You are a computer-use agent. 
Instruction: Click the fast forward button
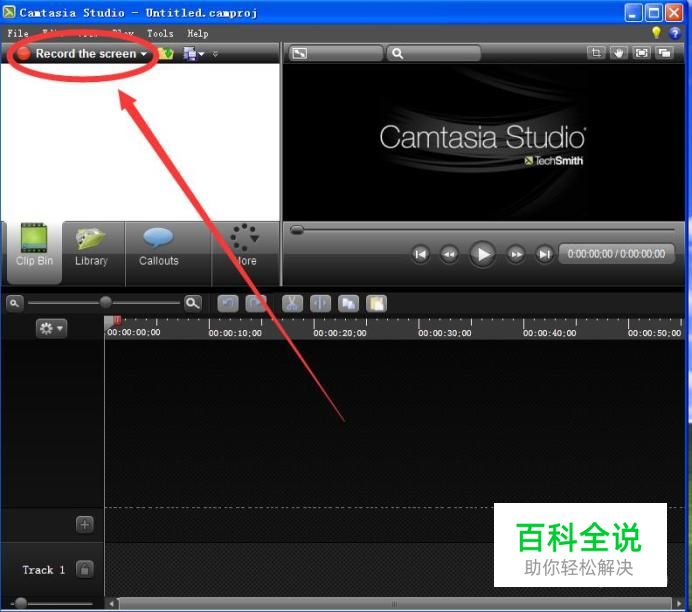coord(515,254)
